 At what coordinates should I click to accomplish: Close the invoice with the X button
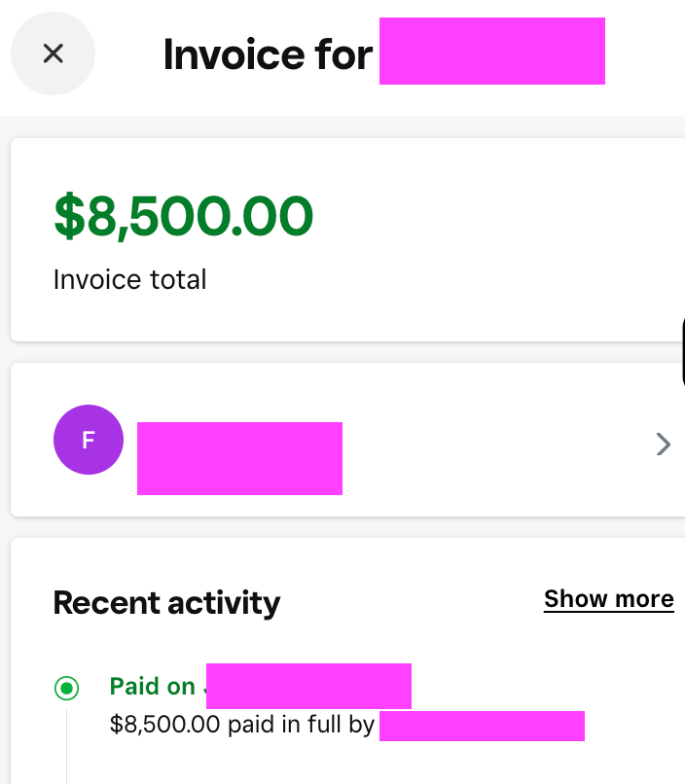(53, 53)
